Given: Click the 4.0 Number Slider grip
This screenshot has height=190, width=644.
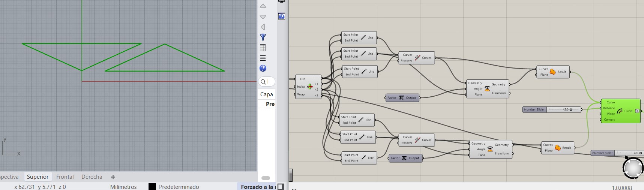Looking at the screenshot, I should [640, 153].
